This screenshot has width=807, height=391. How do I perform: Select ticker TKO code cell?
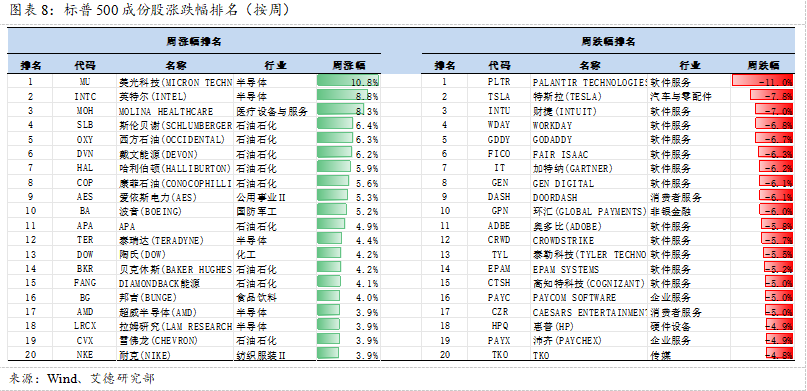pos(499,355)
